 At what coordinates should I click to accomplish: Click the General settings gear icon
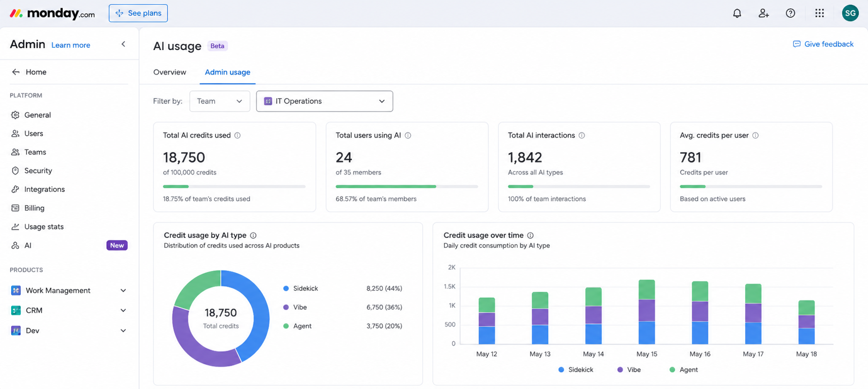click(15, 115)
